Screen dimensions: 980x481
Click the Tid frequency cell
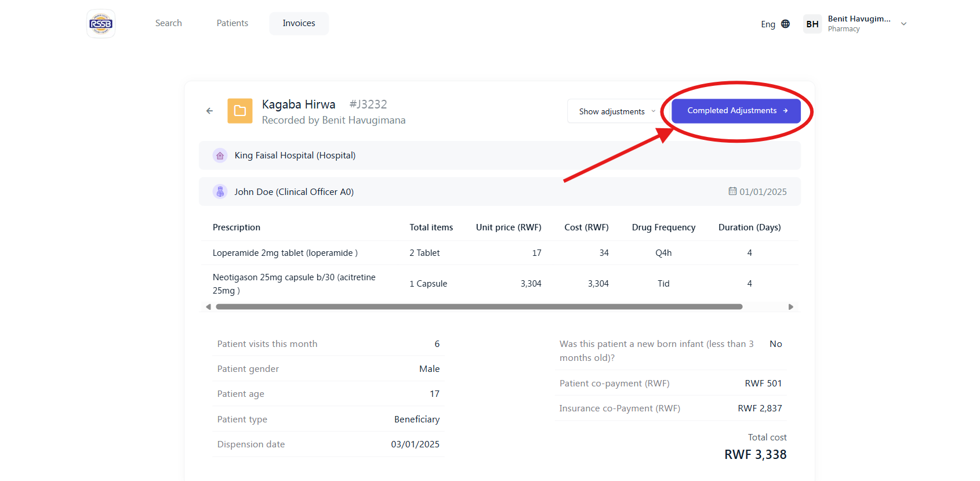[664, 284]
